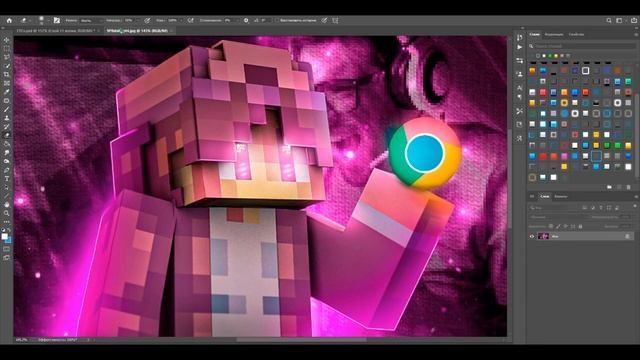Screen dimensions: 640x360
Task: Select the History Brush tool
Action: click(7, 126)
